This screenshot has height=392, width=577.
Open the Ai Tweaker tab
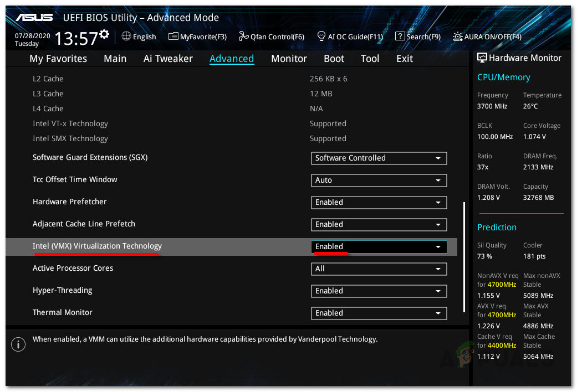click(x=168, y=59)
